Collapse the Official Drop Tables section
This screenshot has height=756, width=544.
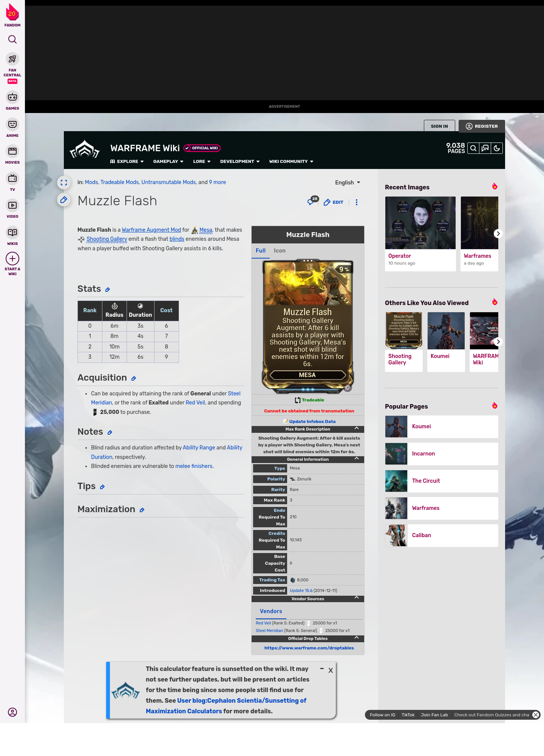tap(357, 638)
